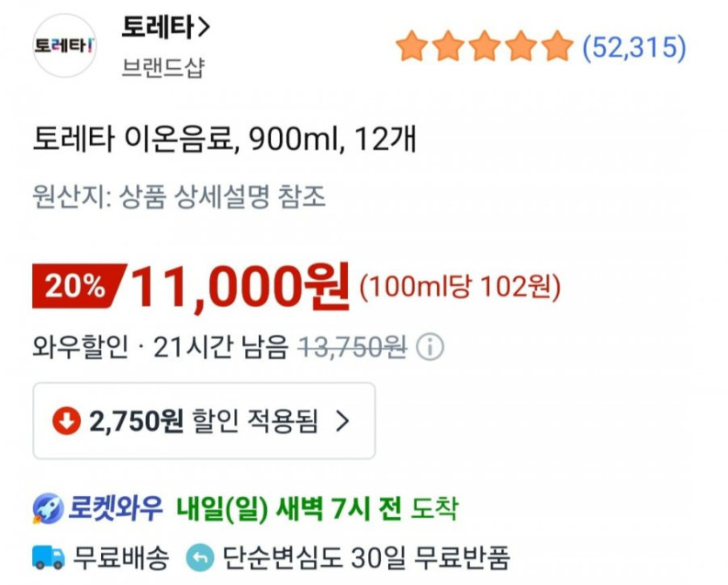The height and width of the screenshot is (585, 728).
Task: Tap the 브랜드샵 label under the brand name
Action: (x=163, y=69)
